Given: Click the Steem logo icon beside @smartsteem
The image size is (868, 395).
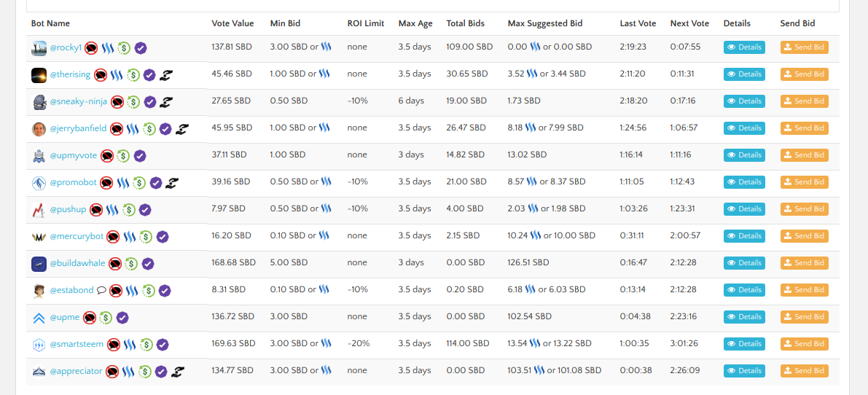Looking at the screenshot, I should tap(130, 345).
